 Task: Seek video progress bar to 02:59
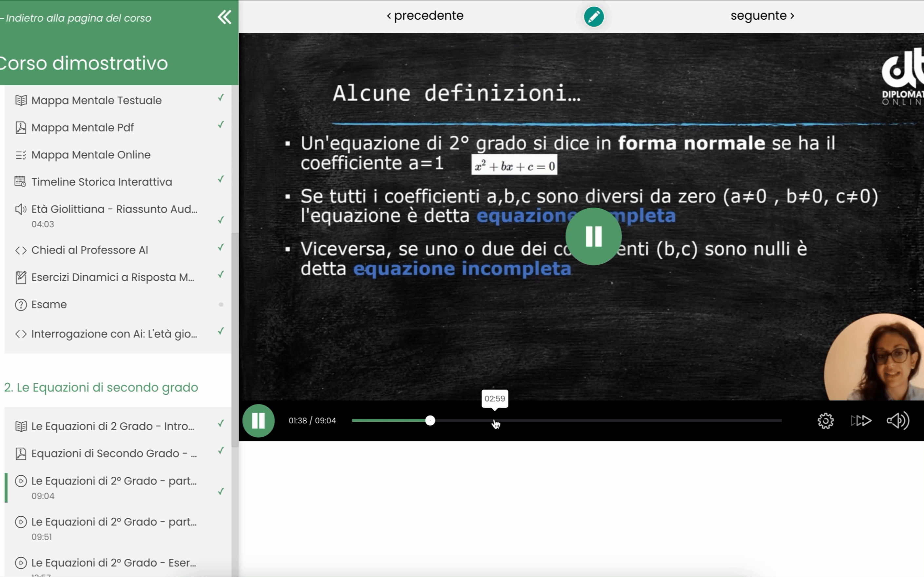click(494, 420)
